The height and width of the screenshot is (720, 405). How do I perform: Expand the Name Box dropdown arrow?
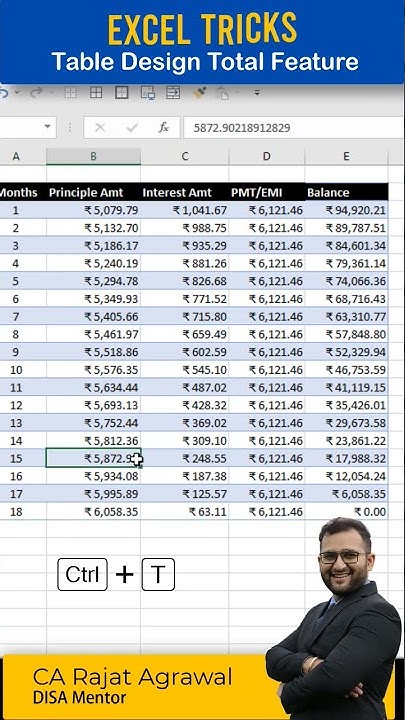pyautogui.click(x=47, y=127)
